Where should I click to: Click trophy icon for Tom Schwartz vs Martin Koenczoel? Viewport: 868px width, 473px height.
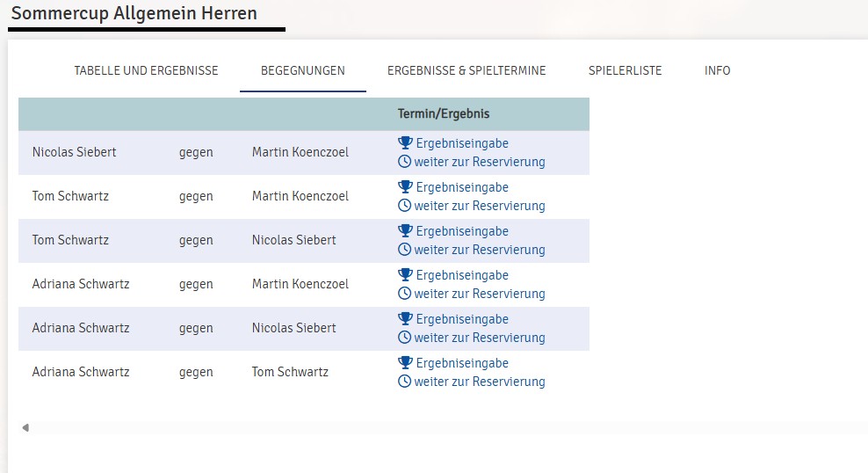tap(405, 186)
